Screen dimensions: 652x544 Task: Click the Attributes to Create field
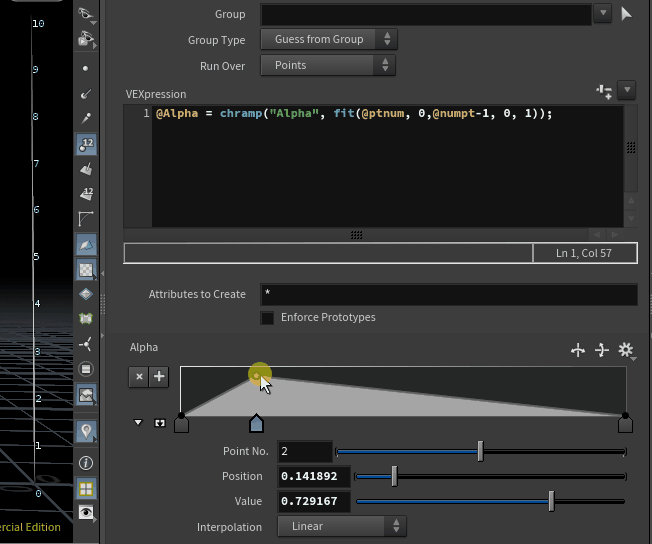coord(449,294)
